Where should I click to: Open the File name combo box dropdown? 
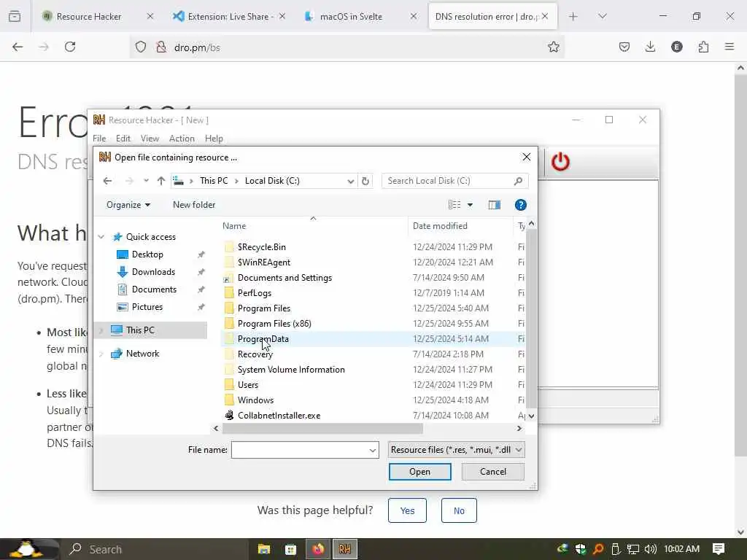373,450
